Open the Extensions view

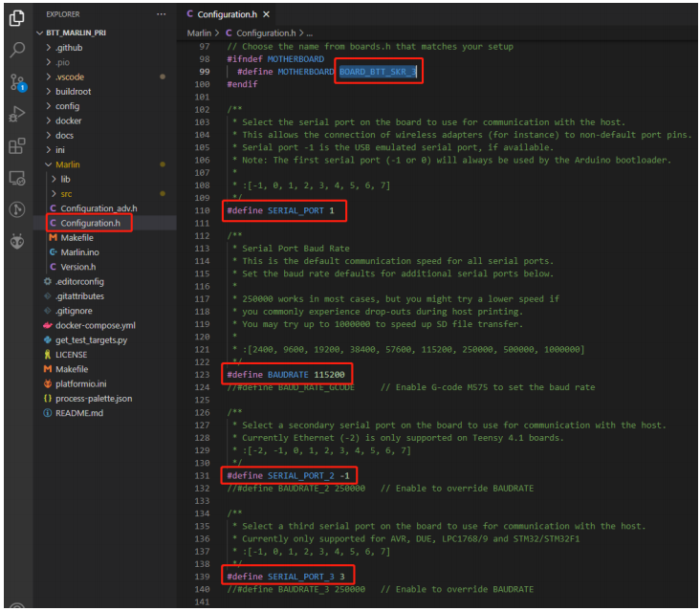point(16,146)
